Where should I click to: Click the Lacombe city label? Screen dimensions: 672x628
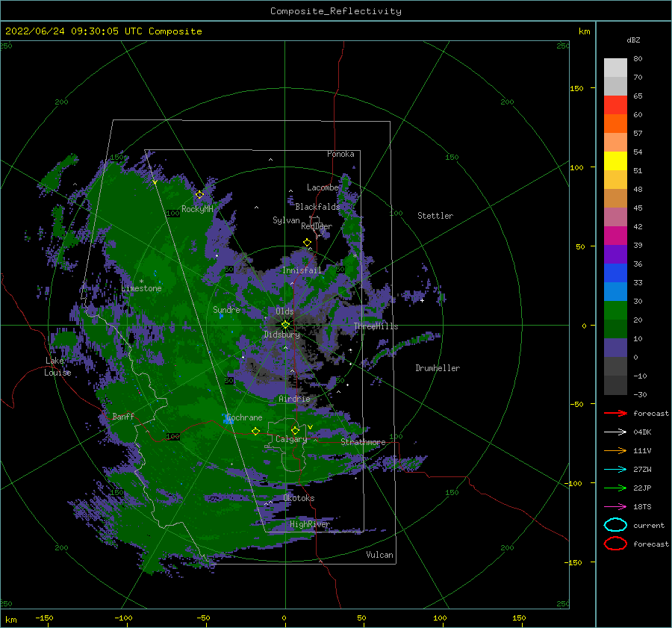(x=323, y=187)
